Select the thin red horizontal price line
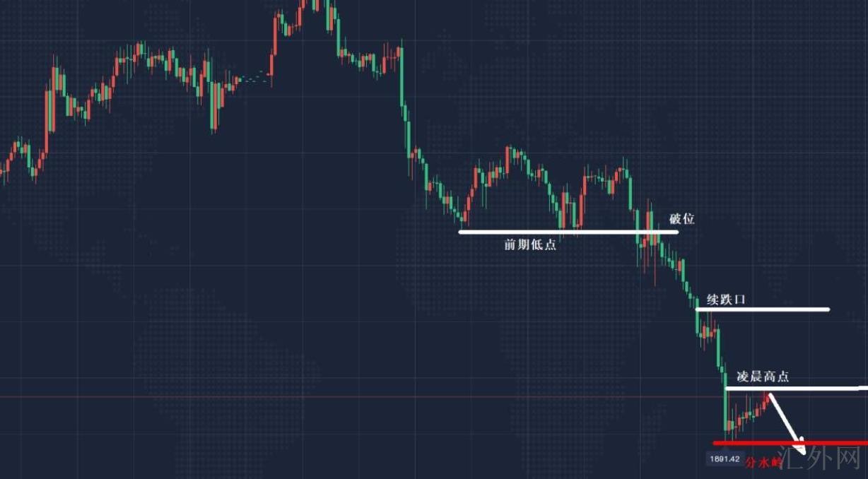Viewport: 868px width, 479px height. [x=353, y=396]
